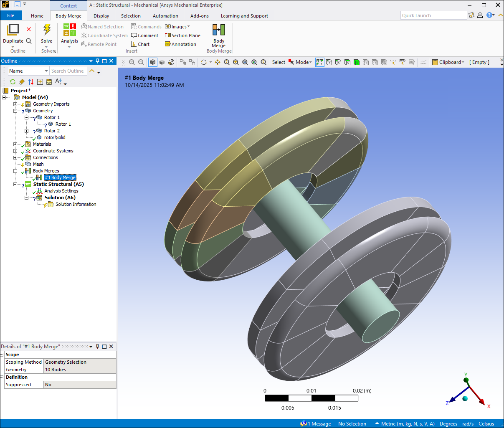Click the expand all plus icon in Outline
Viewport: 504px width, 428px height.
40,82
